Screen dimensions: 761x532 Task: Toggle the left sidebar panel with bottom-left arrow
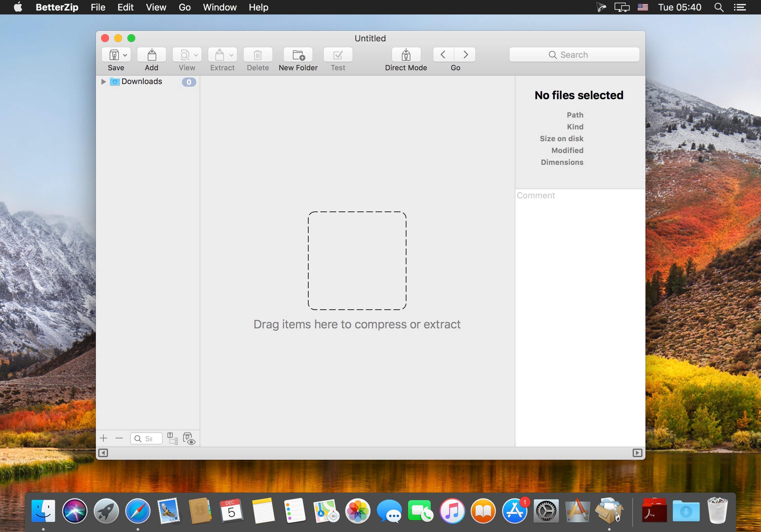[x=103, y=453]
